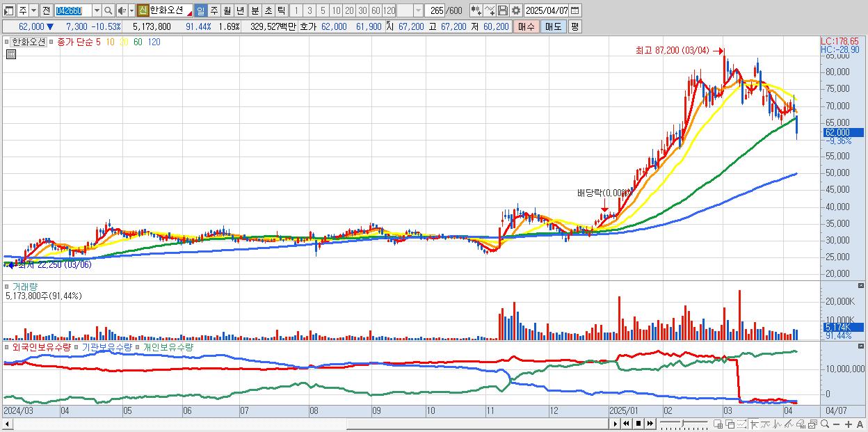
Task: Select the 월 monthly period toggle
Action: pos(227,10)
